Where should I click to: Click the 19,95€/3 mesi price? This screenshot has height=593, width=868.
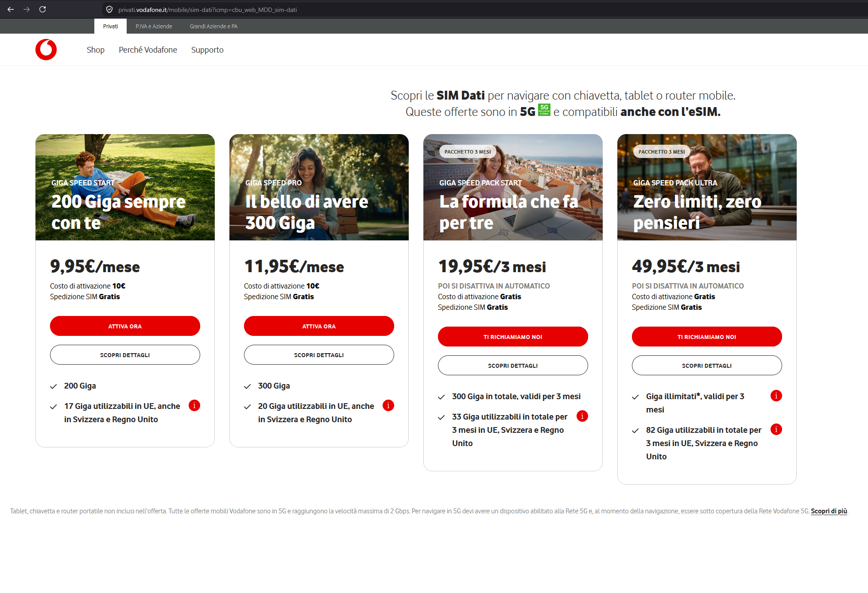click(x=492, y=266)
